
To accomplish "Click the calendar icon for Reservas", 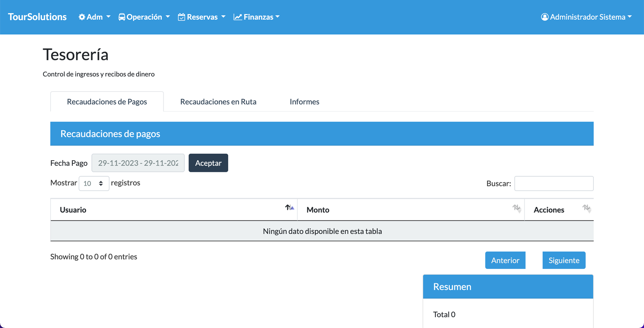I will click(182, 17).
